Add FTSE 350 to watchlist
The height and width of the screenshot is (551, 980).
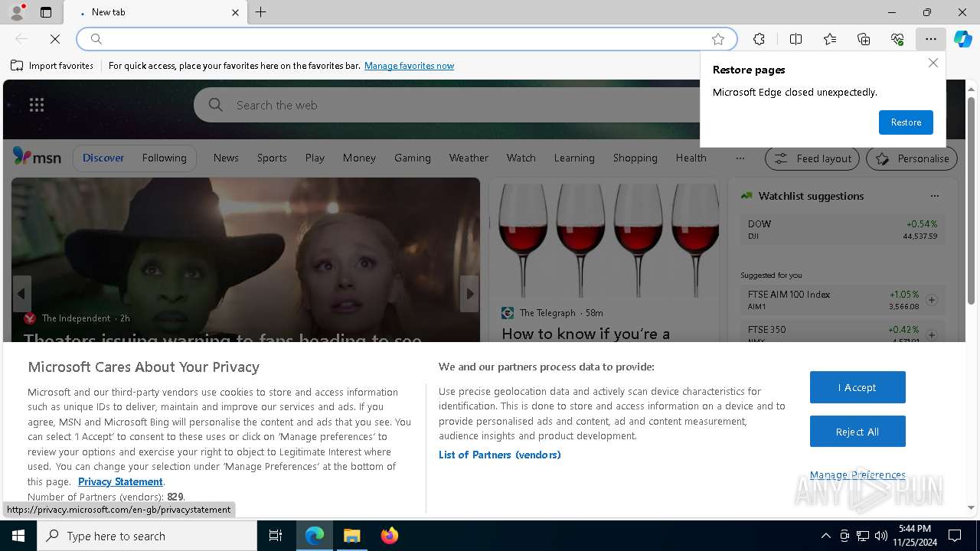[932, 335]
